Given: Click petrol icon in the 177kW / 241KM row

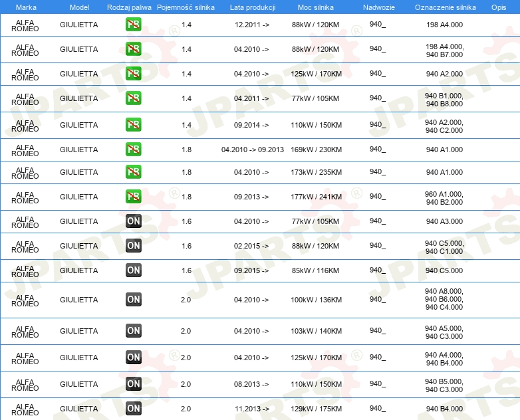Looking at the screenshot, I should (133, 196).
